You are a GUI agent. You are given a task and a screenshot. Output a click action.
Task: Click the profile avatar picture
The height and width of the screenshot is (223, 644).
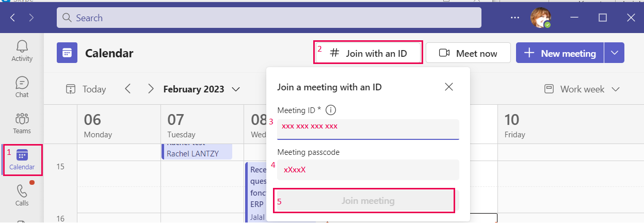pyautogui.click(x=540, y=18)
